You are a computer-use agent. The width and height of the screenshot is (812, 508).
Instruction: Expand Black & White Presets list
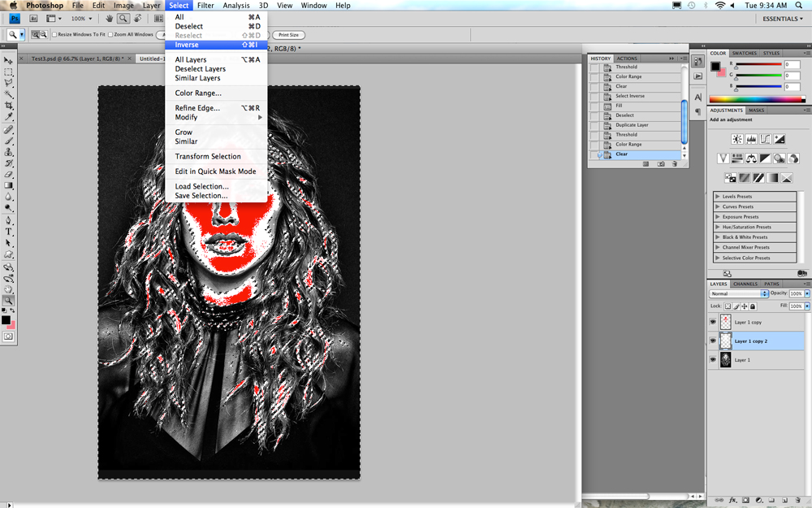(717, 237)
